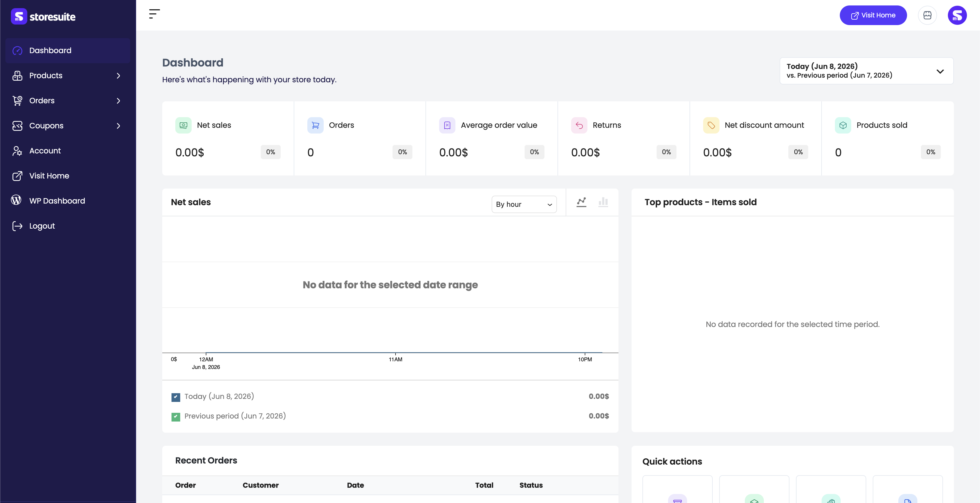Click the Orders 0% change badge
Screen dimensions: 980x503
402,152
